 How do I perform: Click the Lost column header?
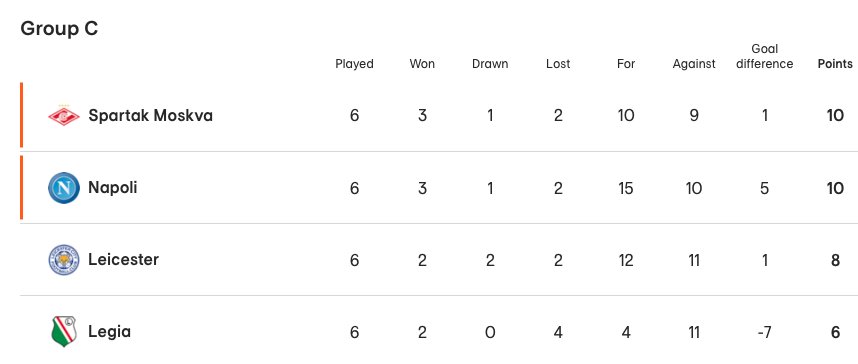click(558, 64)
